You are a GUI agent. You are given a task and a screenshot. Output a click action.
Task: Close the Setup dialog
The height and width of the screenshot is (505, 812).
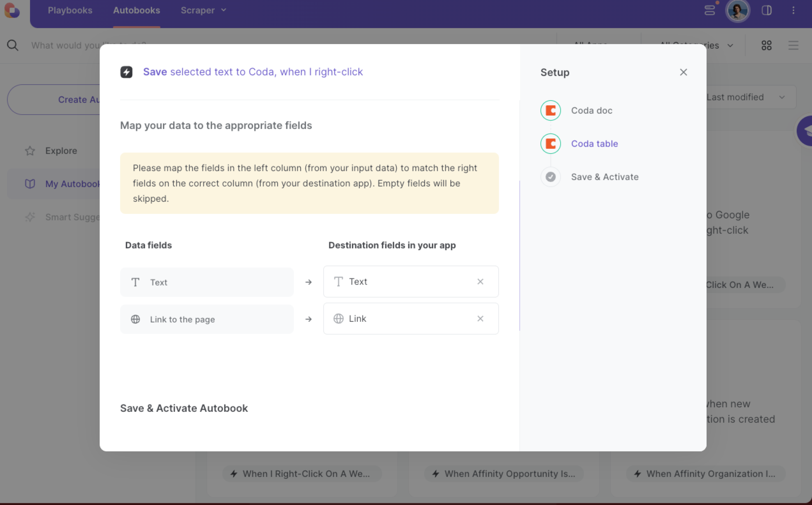click(x=683, y=72)
